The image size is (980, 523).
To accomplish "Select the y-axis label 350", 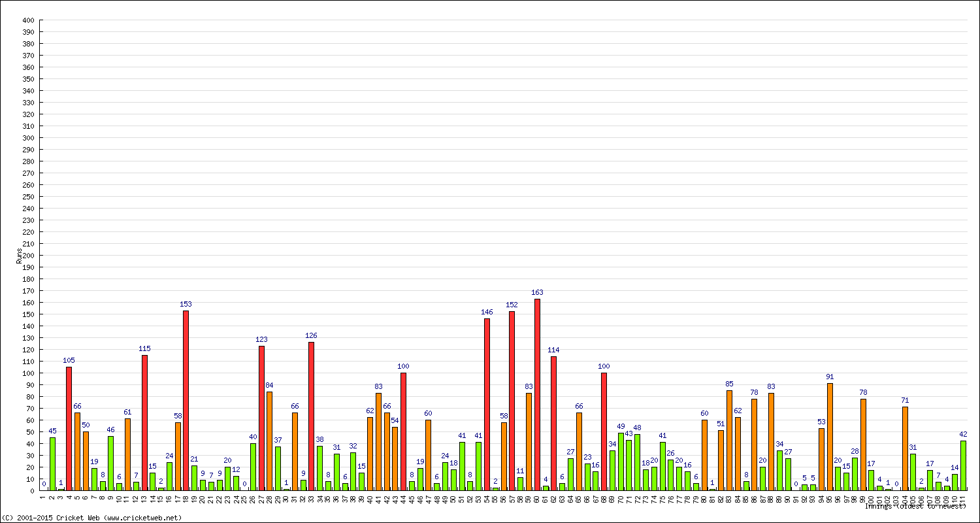I will 27,79.
